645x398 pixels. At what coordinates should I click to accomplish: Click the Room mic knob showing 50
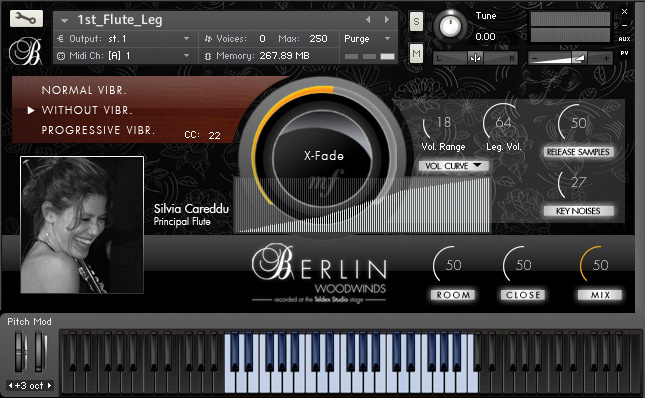(449, 264)
